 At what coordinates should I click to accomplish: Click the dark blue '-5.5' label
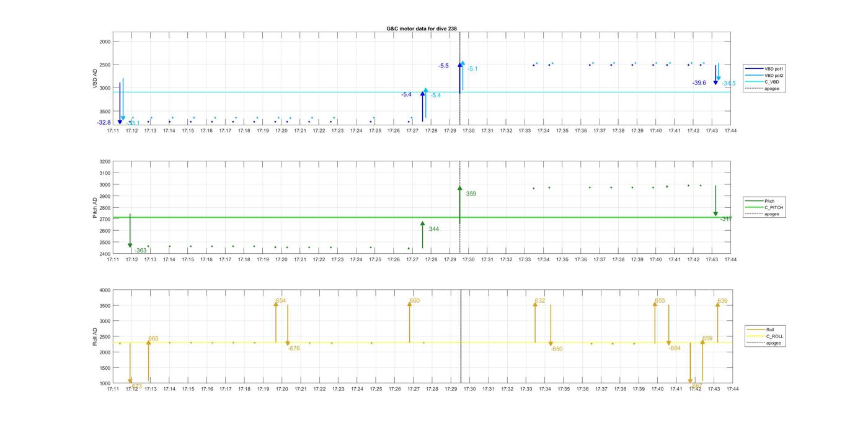click(443, 66)
